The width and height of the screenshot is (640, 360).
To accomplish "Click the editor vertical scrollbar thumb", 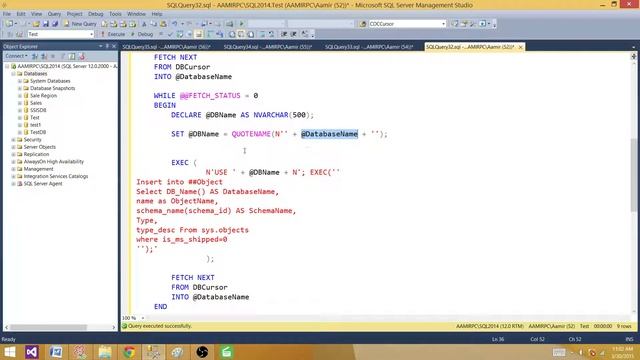I will [633, 176].
